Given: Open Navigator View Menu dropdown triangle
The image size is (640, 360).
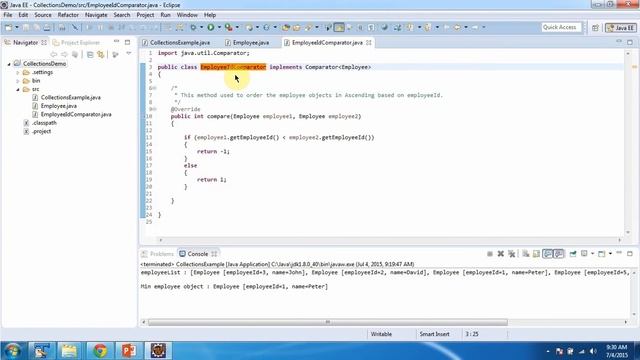Looking at the screenshot, I should 129,54.
